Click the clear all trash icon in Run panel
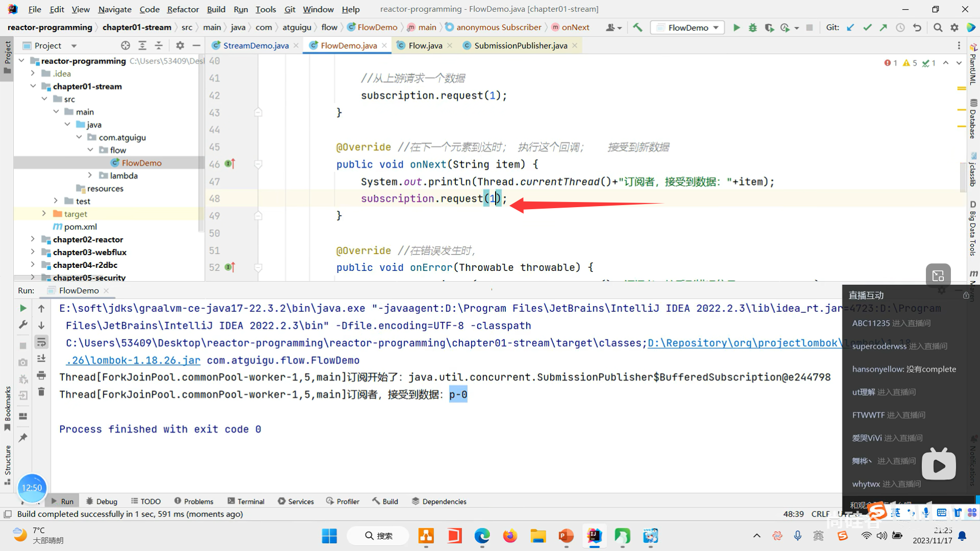980x551 pixels. click(x=41, y=392)
